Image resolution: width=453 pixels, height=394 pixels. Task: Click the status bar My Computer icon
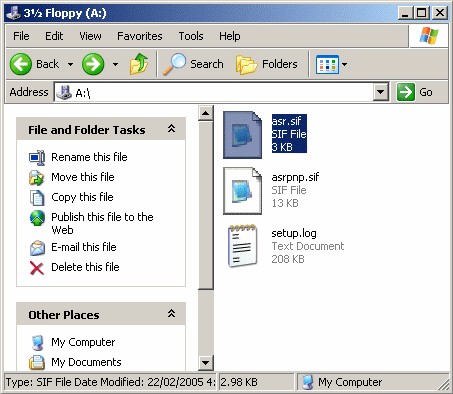308,382
